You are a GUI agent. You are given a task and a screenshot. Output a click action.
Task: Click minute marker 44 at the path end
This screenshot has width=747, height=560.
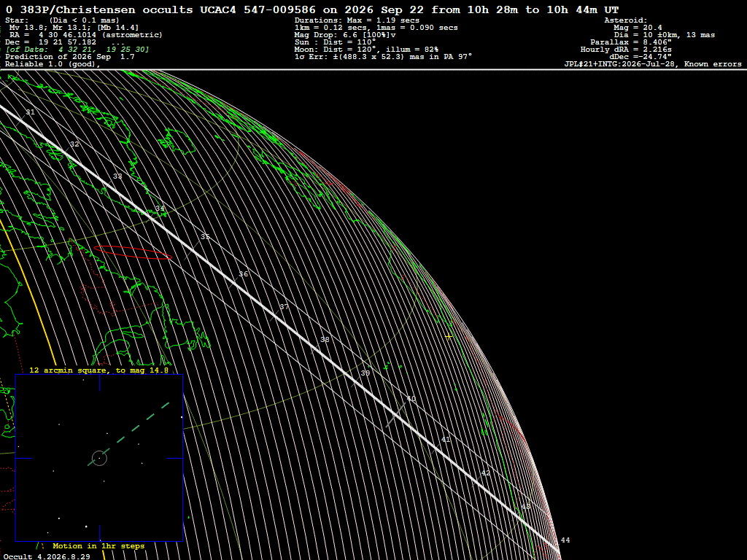tap(565, 540)
